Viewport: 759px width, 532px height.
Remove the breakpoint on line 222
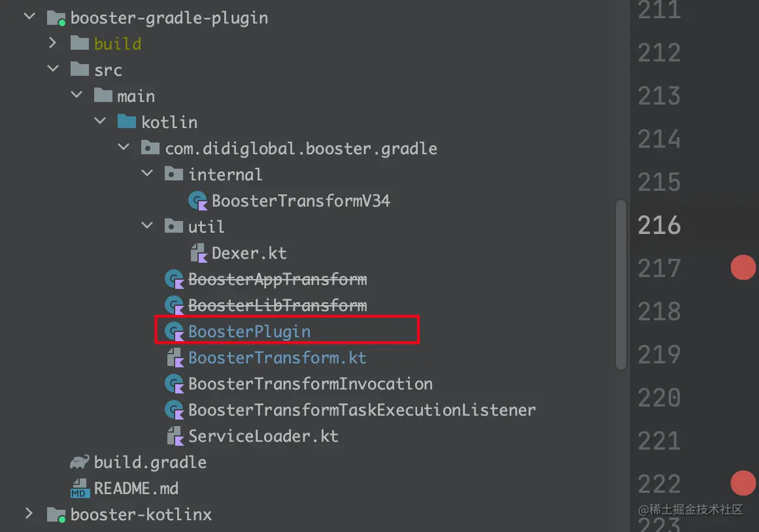tap(743, 483)
